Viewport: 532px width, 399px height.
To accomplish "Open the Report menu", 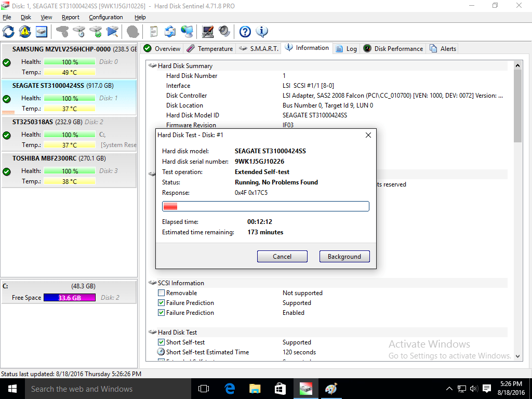I will [x=71, y=17].
